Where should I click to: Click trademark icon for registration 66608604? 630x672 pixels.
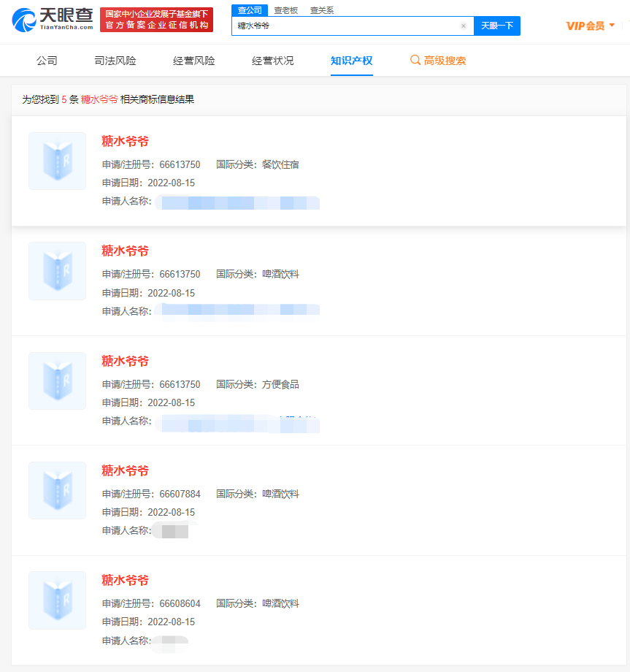(x=57, y=600)
